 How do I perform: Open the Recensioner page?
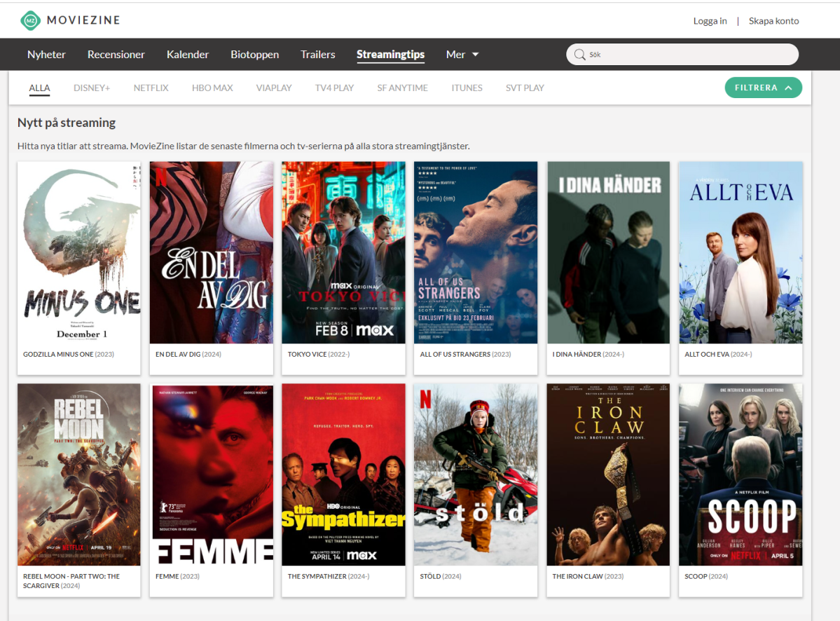[116, 54]
